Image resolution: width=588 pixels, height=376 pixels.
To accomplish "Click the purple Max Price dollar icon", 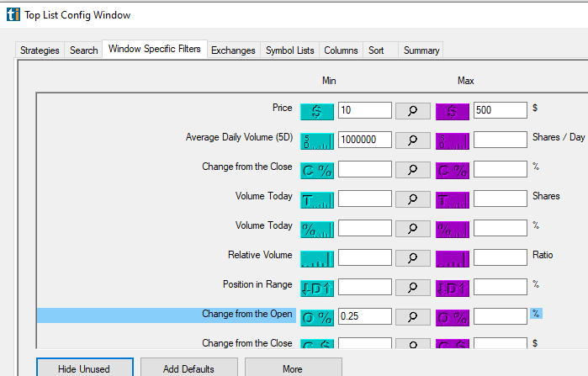I will coord(453,112).
